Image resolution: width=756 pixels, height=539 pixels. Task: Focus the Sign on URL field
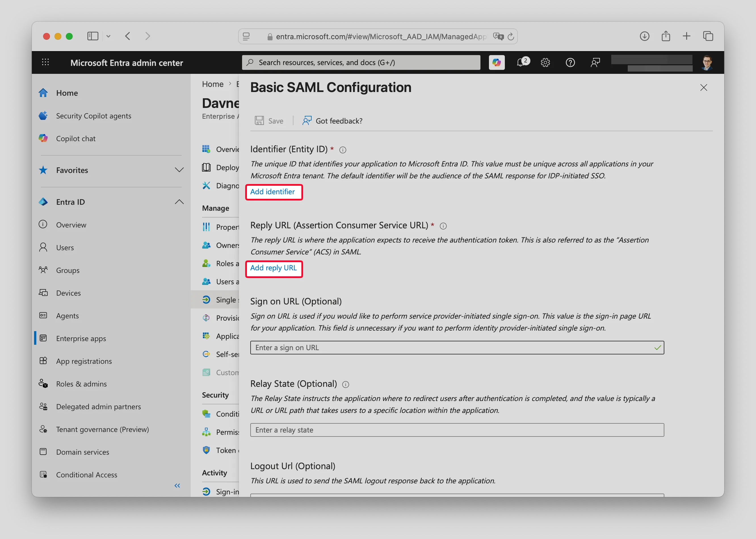tap(457, 348)
